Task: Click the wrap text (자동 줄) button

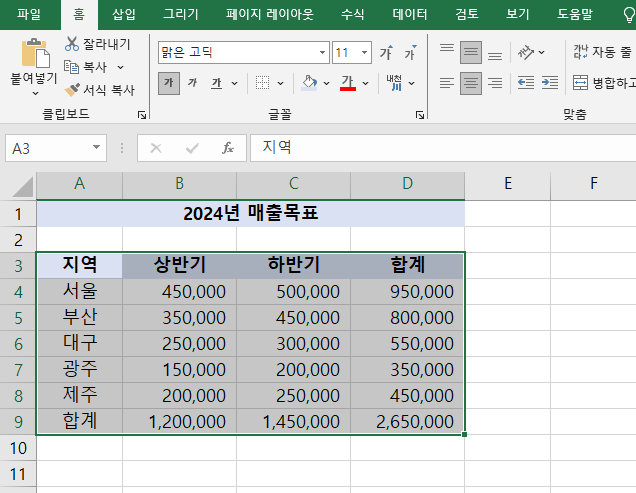Action: pyautogui.click(x=603, y=52)
